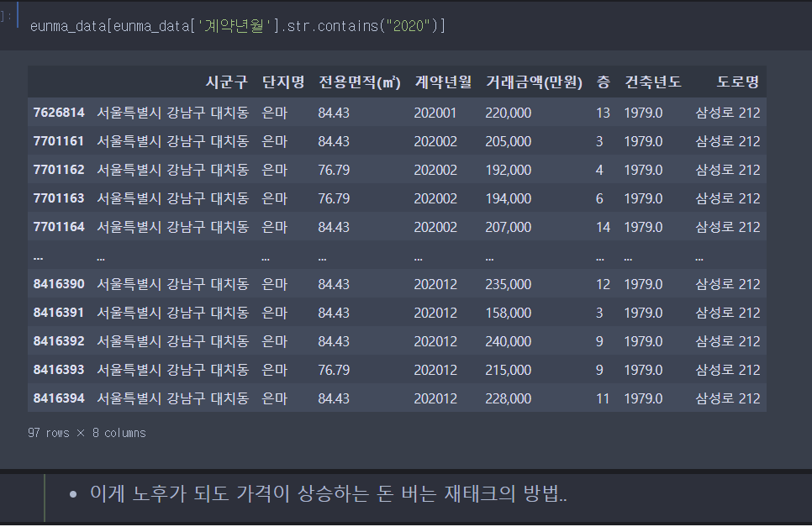
Task: Click the 계약년월 column header
Action: [443, 82]
